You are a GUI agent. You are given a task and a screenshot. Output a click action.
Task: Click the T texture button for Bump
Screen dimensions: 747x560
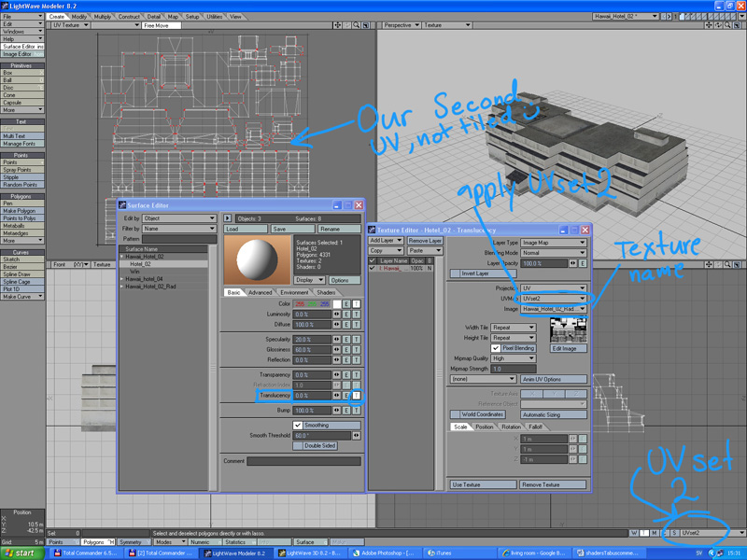tap(357, 411)
